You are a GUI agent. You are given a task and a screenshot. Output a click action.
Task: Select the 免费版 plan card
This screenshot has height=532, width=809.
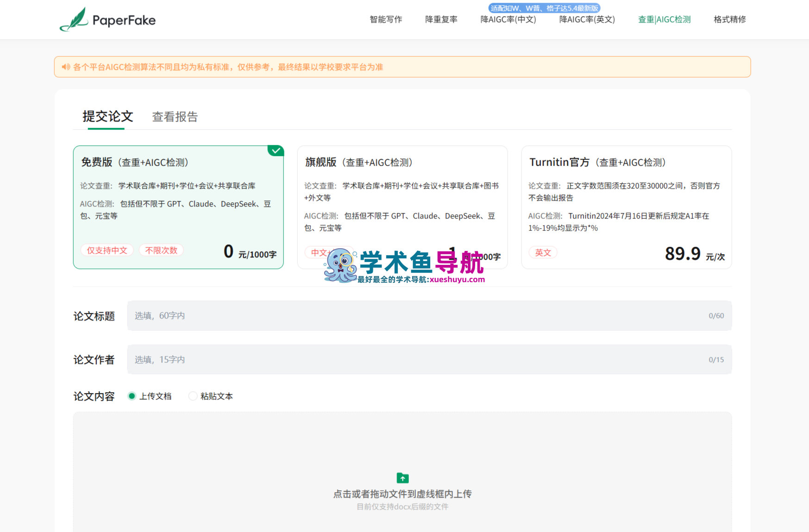point(178,207)
